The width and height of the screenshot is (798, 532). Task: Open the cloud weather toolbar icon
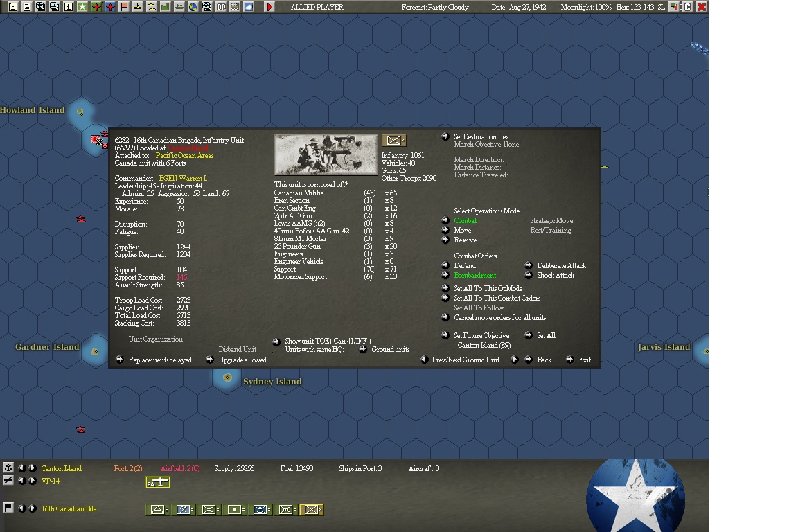249,7
